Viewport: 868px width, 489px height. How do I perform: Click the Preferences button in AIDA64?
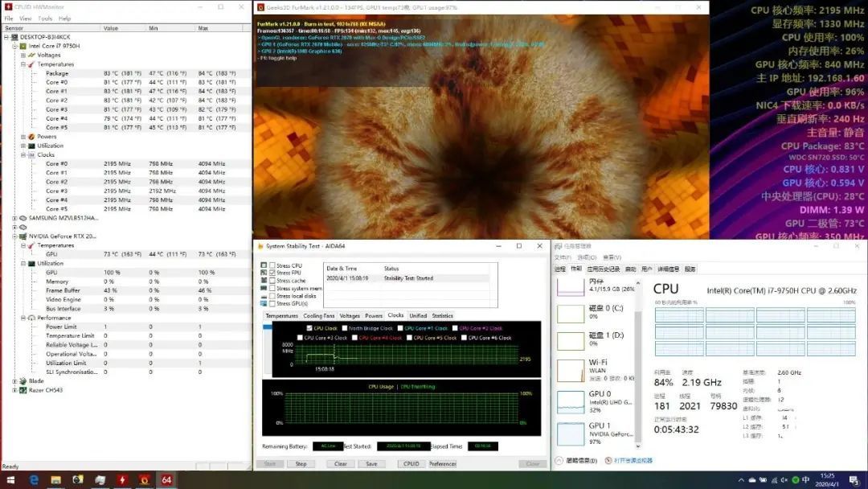click(443, 463)
